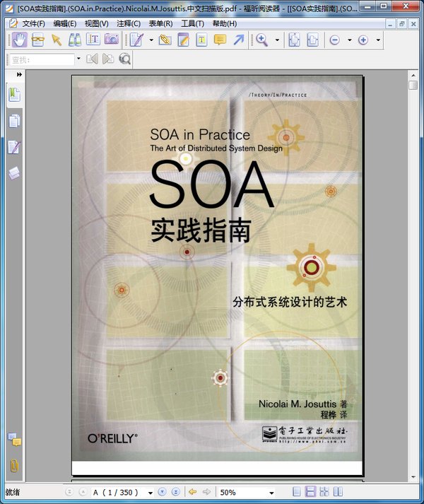Go to the next page
This screenshot has height=504, width=424.
pyautogui.click(x=163, y=492)
